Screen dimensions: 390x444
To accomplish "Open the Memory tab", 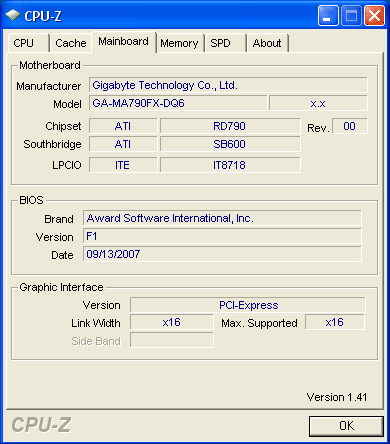I will (179, 43).
